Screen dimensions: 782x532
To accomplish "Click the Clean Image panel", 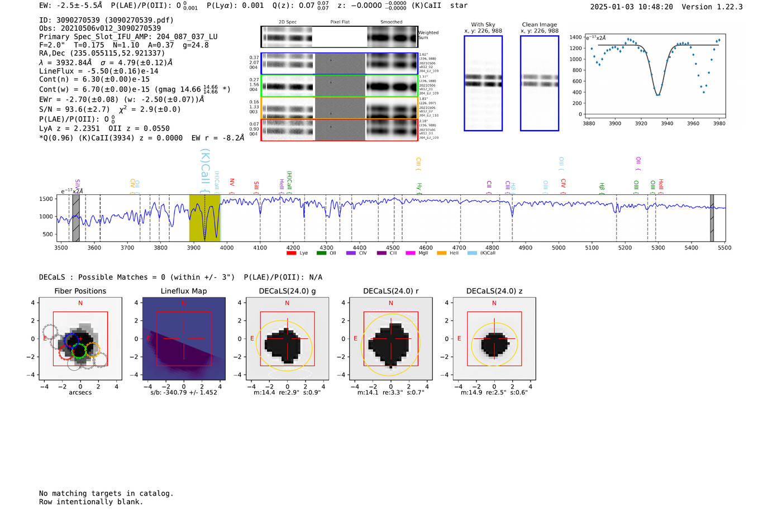I will coord(540,83).
